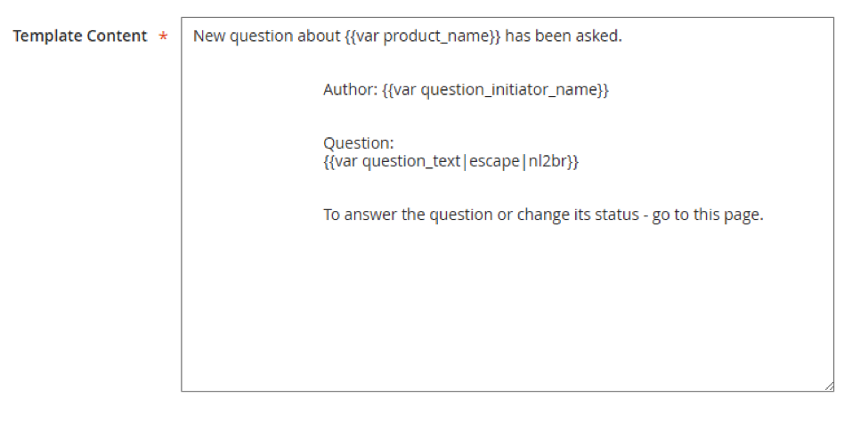Viewport: 868px width, 422px height.
Task: Select the {{var question_initiator_name}} variable
Action: click(495, 90)
